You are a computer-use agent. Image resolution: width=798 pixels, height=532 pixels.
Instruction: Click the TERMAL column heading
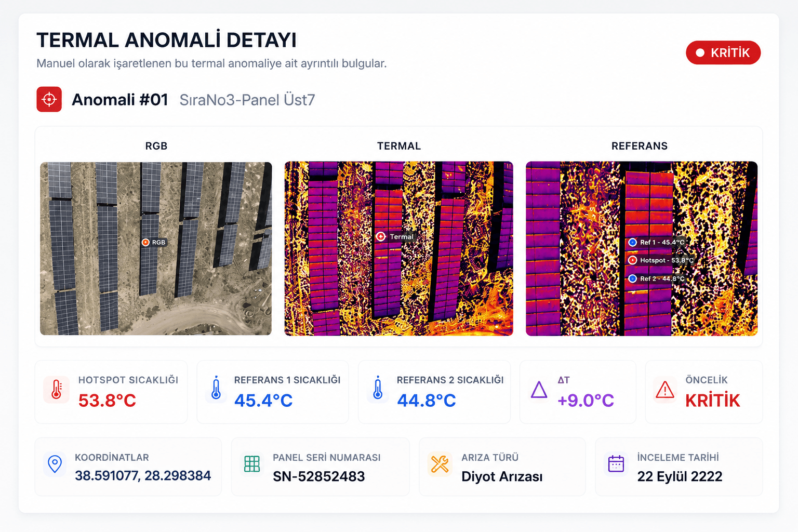(399, 146)
